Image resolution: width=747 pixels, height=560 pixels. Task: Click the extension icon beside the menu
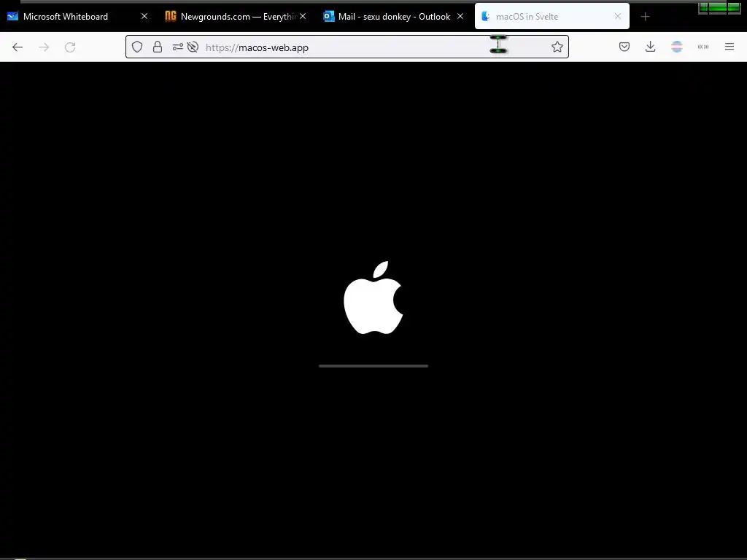pyautogui.click(x=703, y=47)
